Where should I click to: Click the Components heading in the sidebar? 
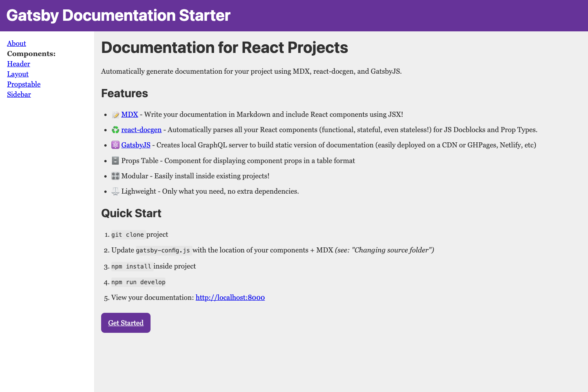[31, 54]
